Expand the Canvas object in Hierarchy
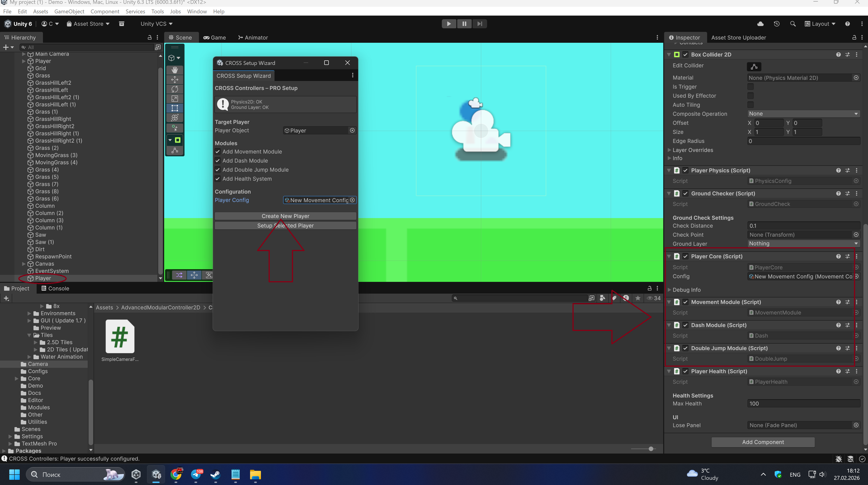Screen dimensions: 868x485 24,264
